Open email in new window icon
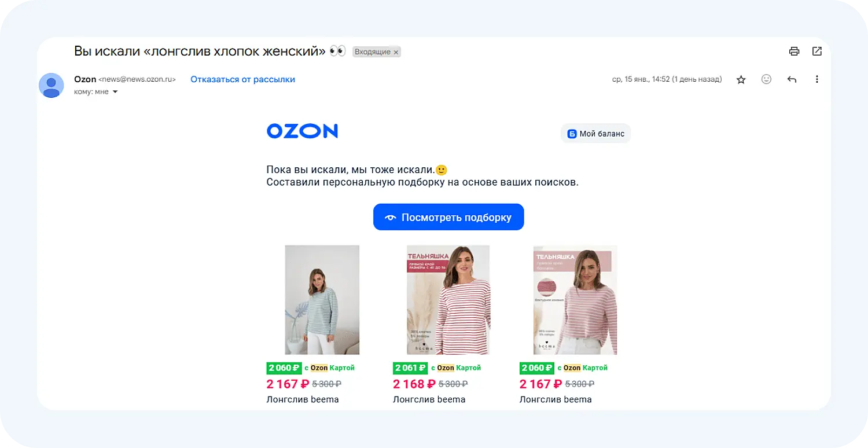The image size is (868, 448). pyautogui.click(x=816, y=51)
